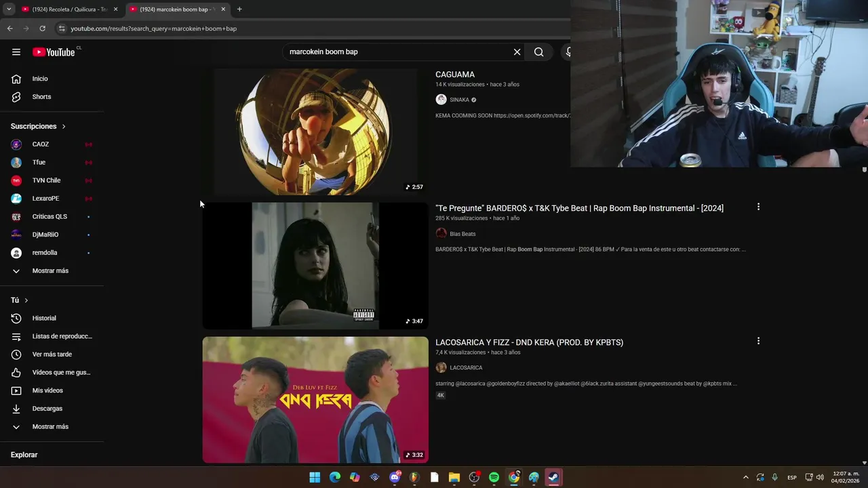Image resolution: width=868 pixels, height=488 pixels.
Task: Play the CAGUAMA fisheye thumbnail
Action: click(315, 131)
